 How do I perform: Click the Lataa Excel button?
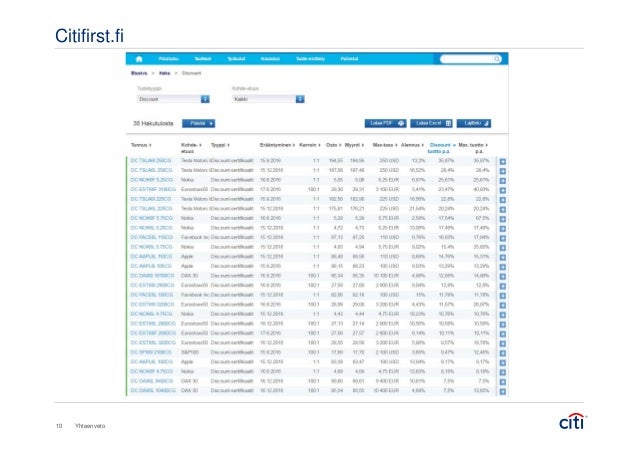431,123
